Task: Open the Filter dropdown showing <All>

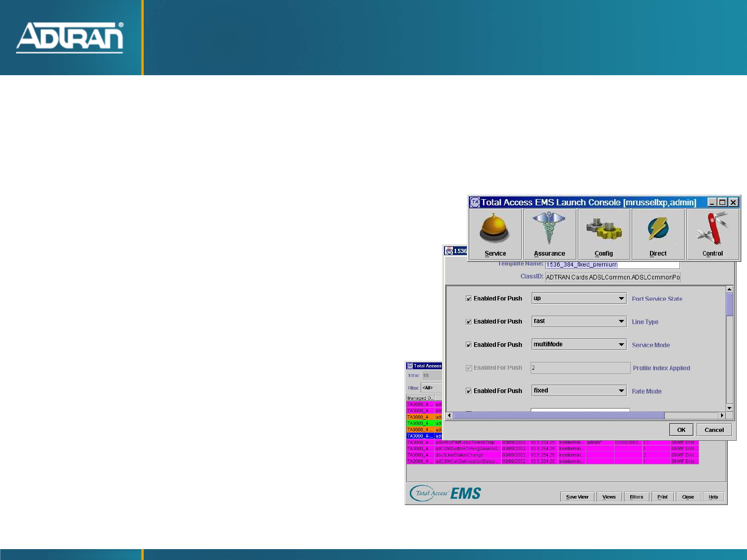Action: (x=432, y=388)
